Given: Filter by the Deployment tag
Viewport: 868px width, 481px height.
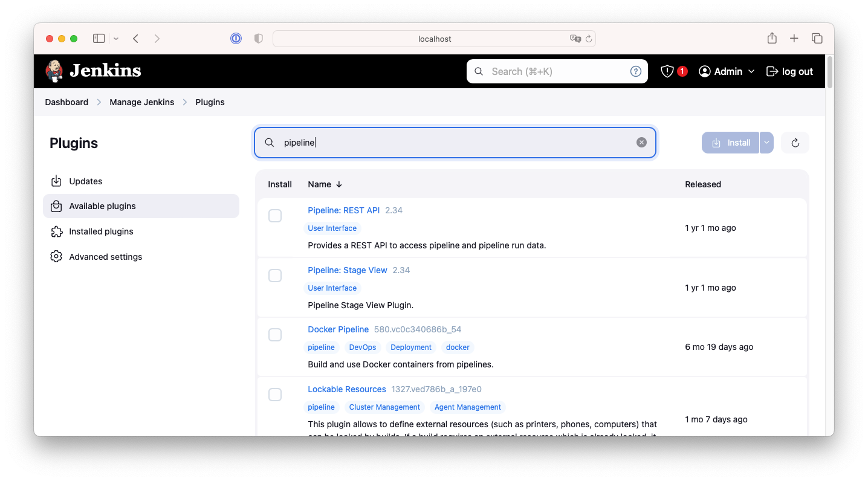Looking at the screenshot, I should [411, 347].
